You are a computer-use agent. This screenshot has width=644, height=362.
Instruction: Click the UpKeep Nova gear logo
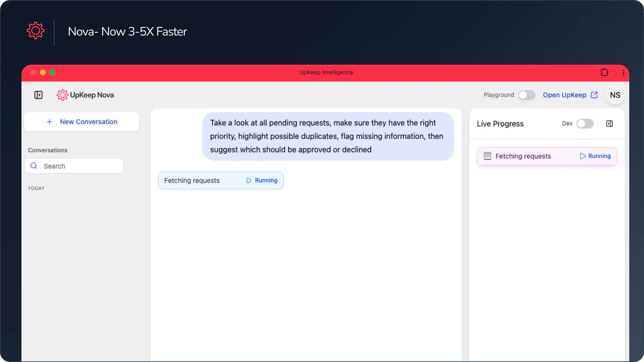[62, 95]
